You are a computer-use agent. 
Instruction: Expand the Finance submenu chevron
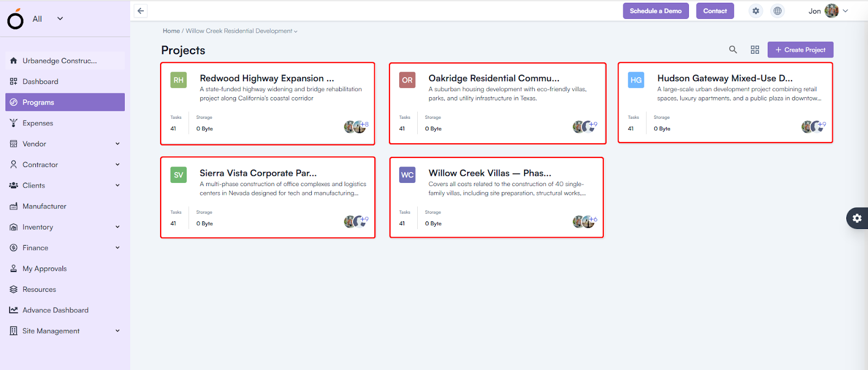pos(118,248)
